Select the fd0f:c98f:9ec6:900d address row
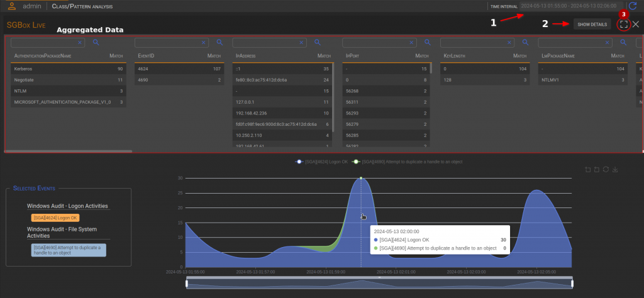The image size is (644, 298). [x=282, y=124]
